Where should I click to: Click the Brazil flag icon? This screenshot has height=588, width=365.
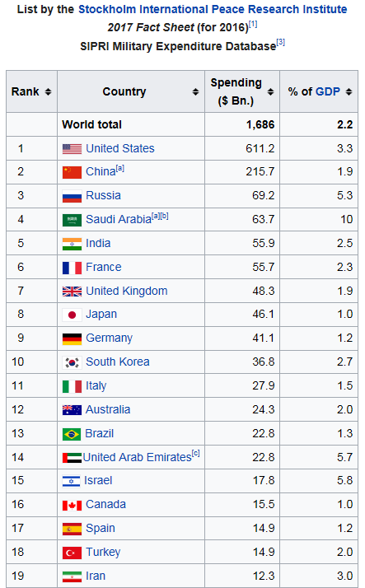point(72,434)
